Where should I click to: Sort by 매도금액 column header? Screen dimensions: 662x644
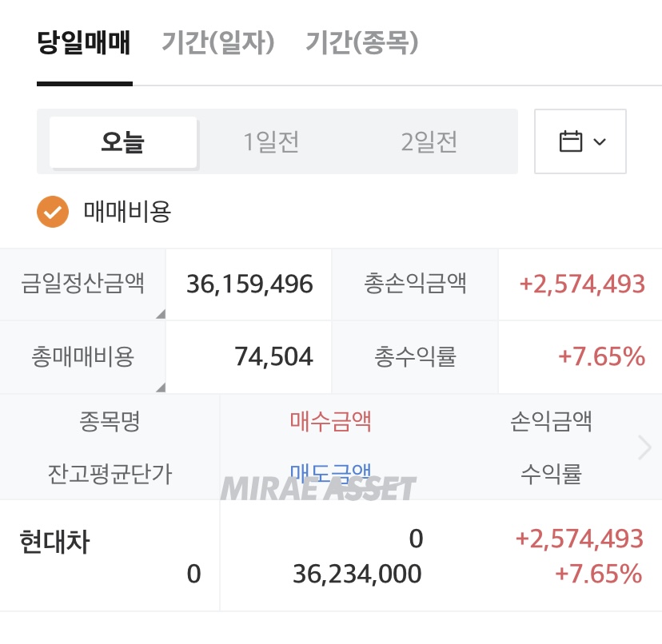pyautogui.click(x=330, y=473)
